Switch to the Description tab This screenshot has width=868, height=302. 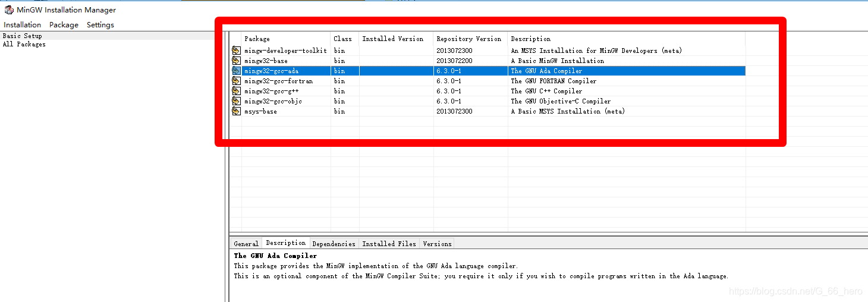[286, 243]
